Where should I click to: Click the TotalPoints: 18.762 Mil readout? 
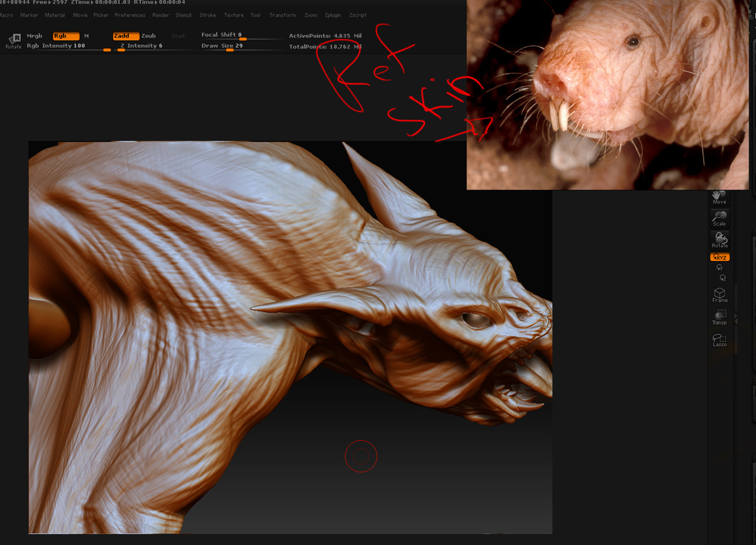(325, 47)
